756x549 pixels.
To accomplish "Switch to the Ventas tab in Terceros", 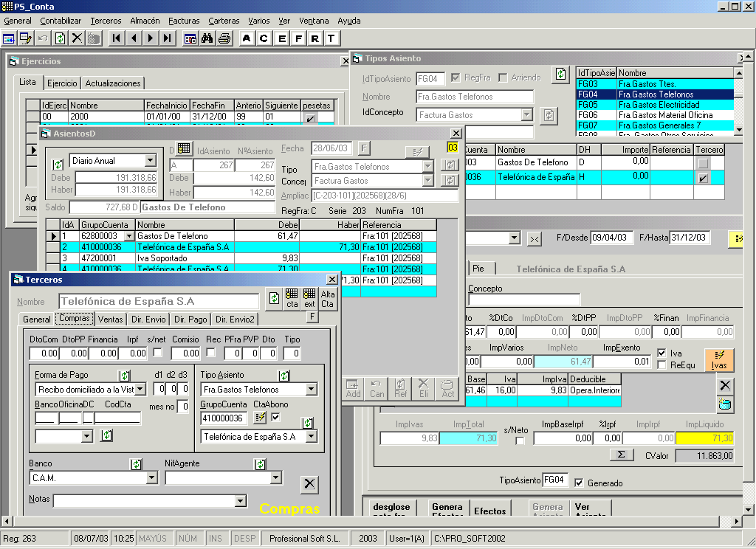I will [110, 320].
